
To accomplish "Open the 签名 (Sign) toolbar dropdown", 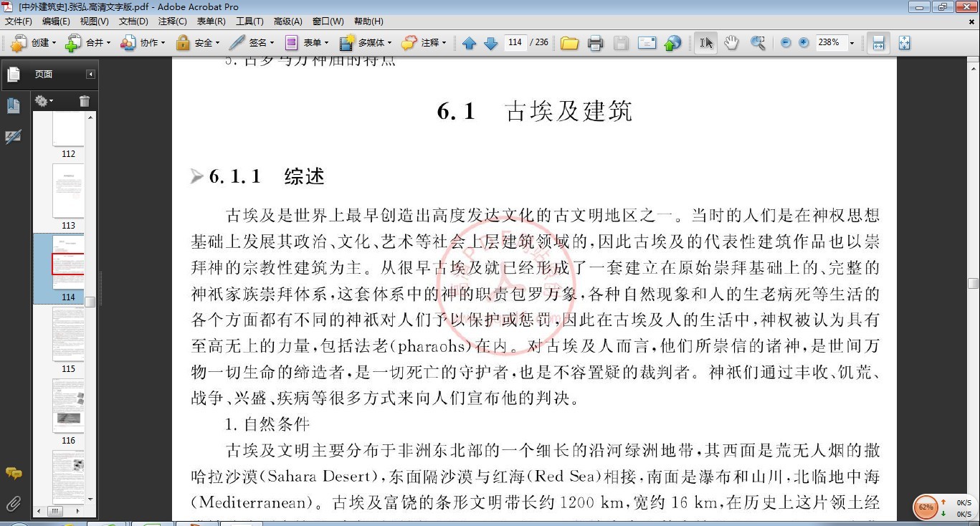I will pos(271,43).
